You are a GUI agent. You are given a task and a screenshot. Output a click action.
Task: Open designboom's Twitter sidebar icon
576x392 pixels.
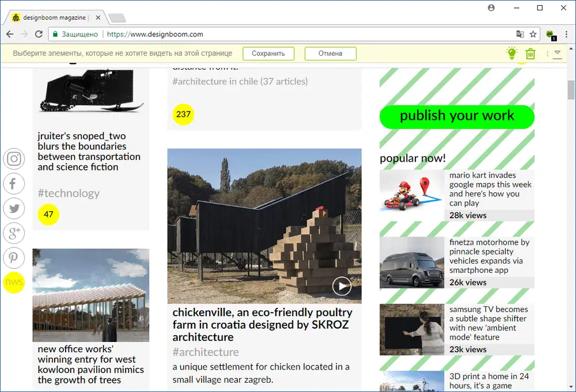coord(14,208)
